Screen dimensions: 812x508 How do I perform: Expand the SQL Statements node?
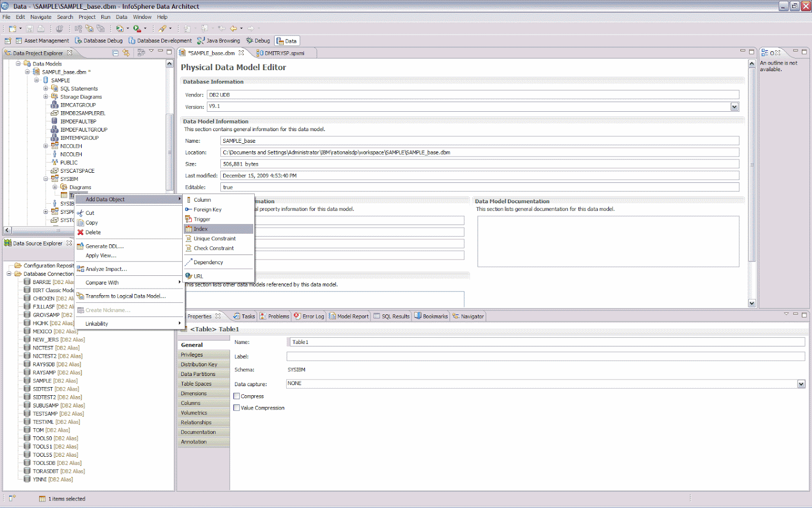[46, 88]
